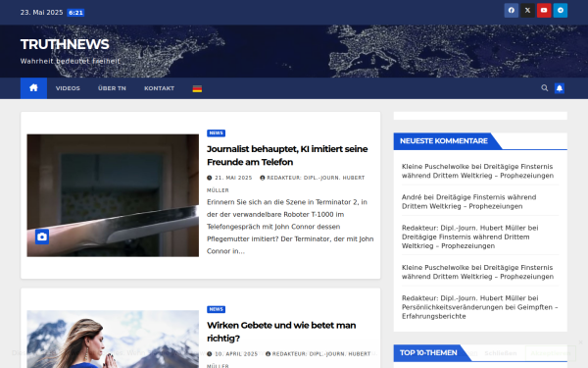Click the Akzeptieren cookie button
The image size is (588, 368).
click(551, 353)
